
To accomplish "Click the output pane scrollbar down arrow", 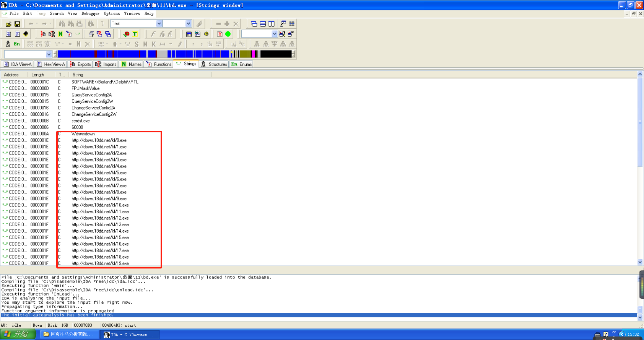I will point(640,317).
